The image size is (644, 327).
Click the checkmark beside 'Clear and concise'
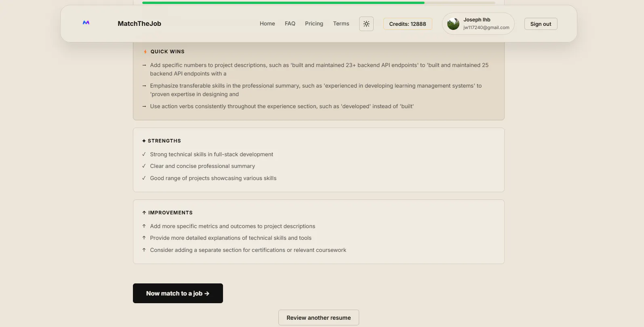(144, 166)
